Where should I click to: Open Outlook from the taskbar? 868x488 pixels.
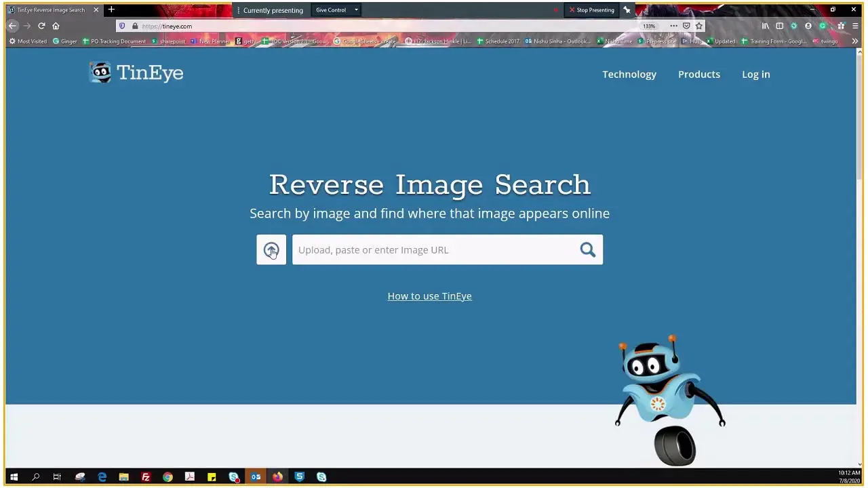point(256,477)
